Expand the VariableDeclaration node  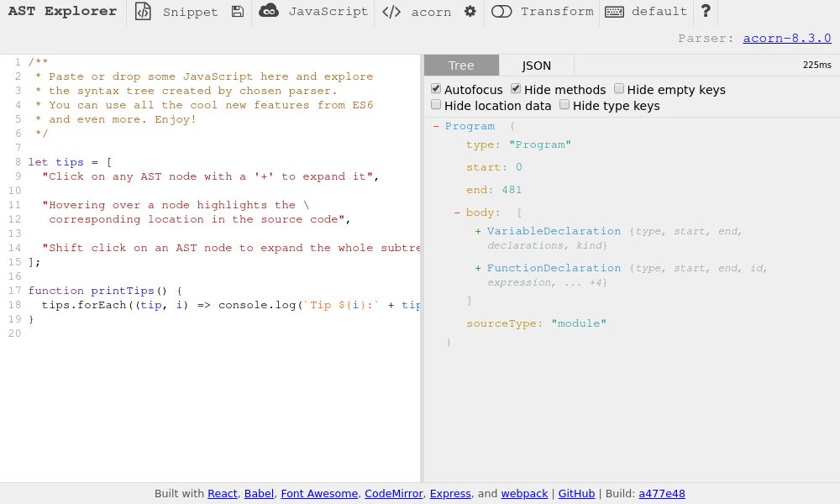[x=478, y=232]
